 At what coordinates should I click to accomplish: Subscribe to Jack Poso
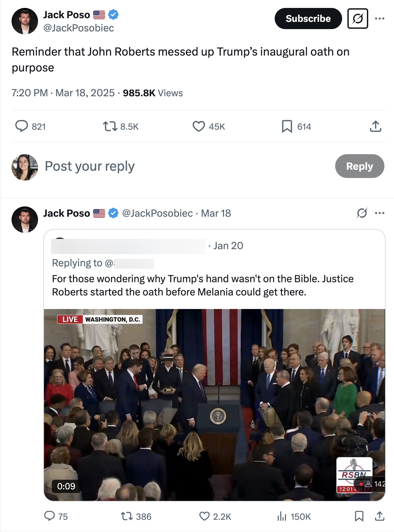[308, 19]
